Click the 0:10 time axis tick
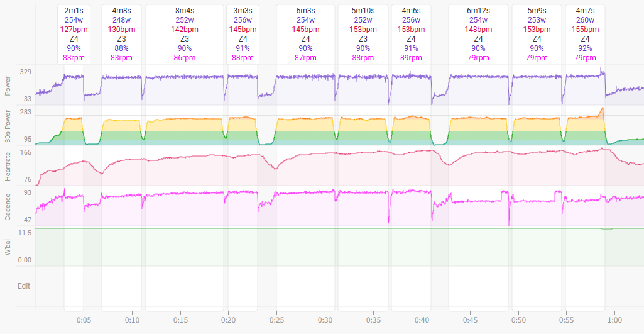Viewport: 644px width, 334px height. [x=132, y=320]
